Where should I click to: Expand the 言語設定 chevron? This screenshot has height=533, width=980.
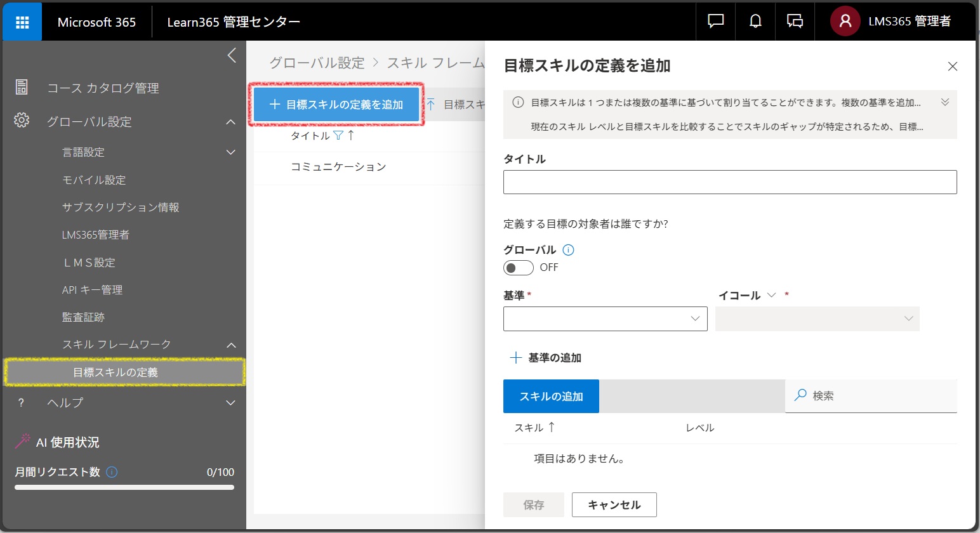231,152
